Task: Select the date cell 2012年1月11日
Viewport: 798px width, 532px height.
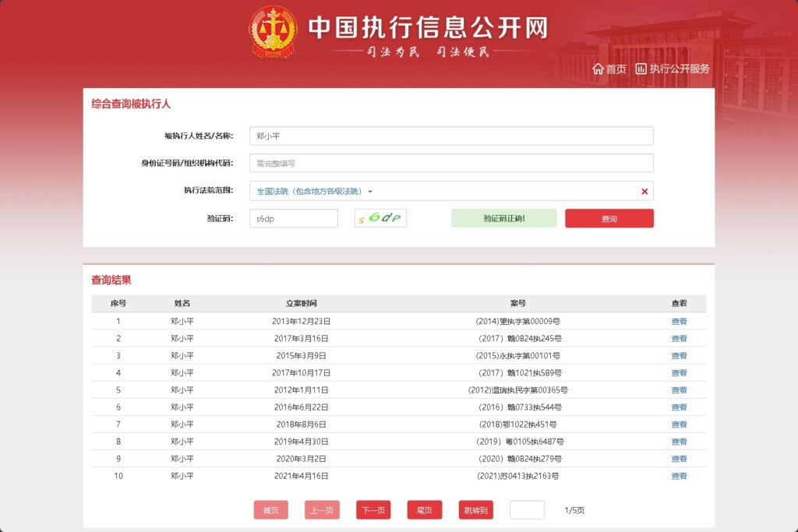Action: tap(302, 390)
